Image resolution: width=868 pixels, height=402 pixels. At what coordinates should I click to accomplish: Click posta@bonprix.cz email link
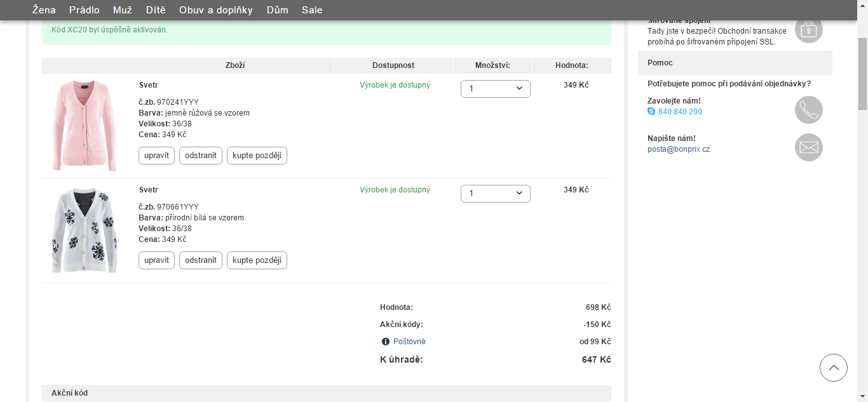[x=679, y=149]
